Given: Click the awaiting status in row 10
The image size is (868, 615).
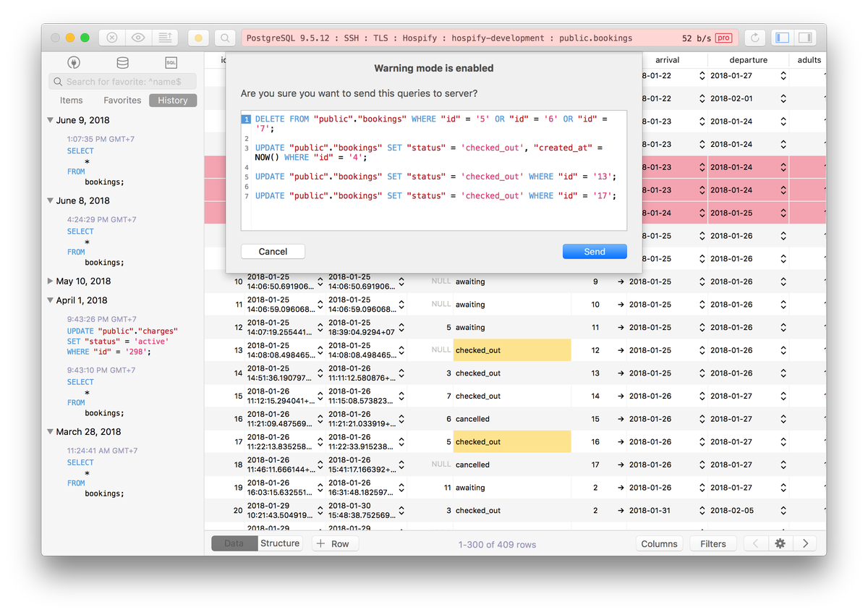Looking at the screenshot, I should point(470,281).
